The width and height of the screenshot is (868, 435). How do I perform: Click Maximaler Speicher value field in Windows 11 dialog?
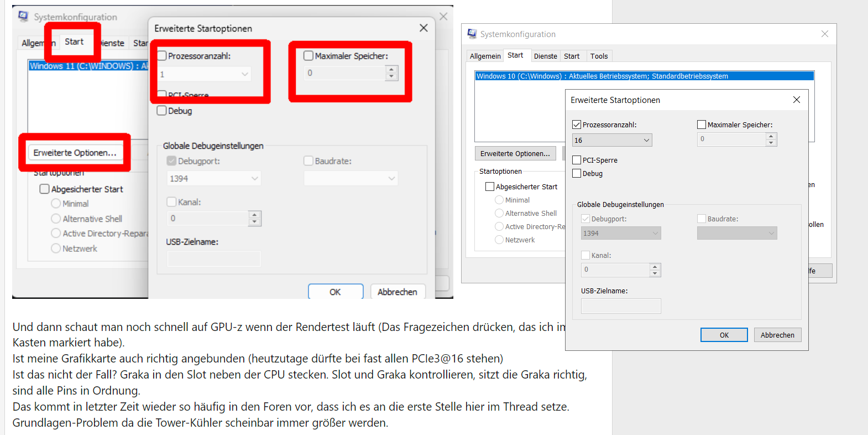click(344, 73)
